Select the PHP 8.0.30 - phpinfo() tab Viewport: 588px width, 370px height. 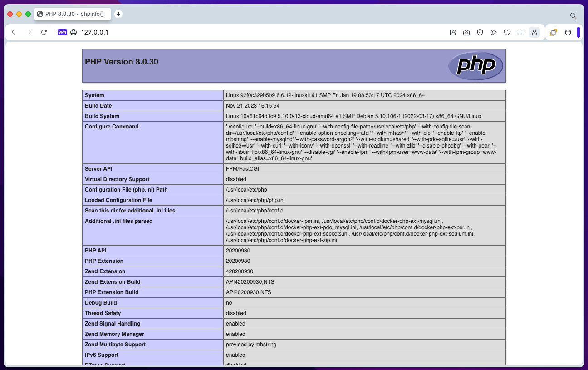(x=73, y=14)
